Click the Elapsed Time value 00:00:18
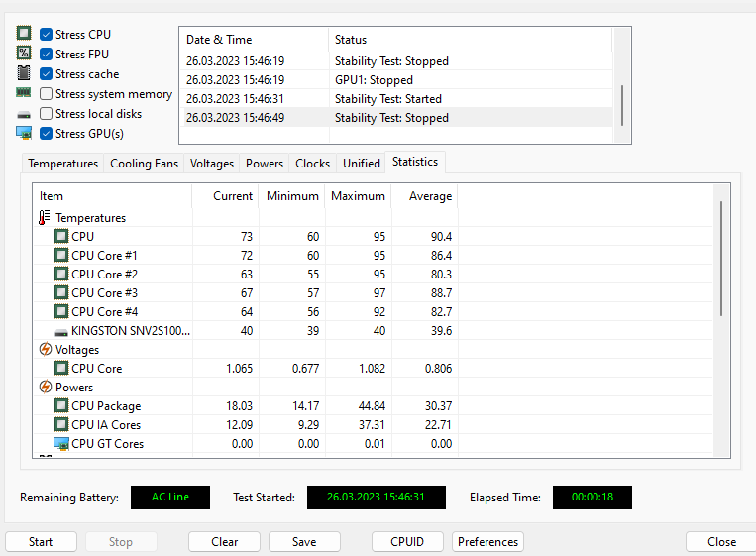This screenshot has height=556, width=756. click(x=593, y=498)
